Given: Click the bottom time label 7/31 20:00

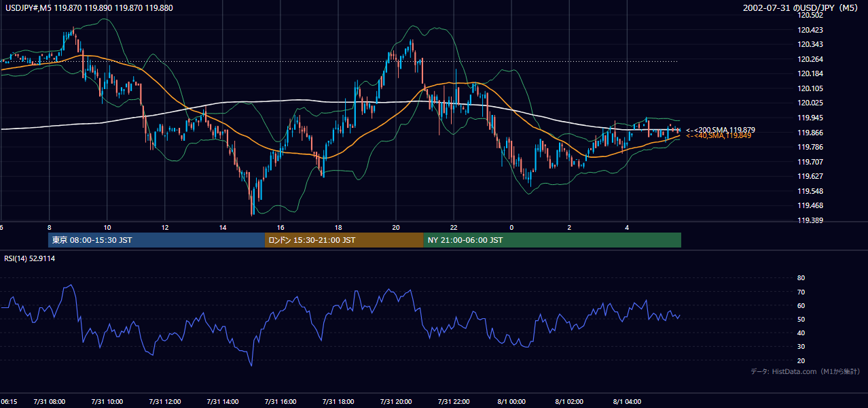Looking at the screenshot, I should click(x=396, y=402).
